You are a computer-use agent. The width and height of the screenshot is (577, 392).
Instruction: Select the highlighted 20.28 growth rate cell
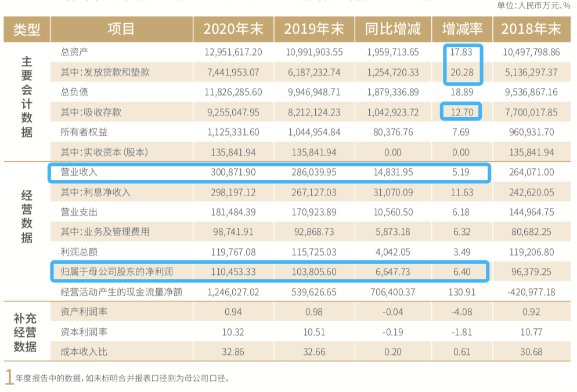[462, 72]
